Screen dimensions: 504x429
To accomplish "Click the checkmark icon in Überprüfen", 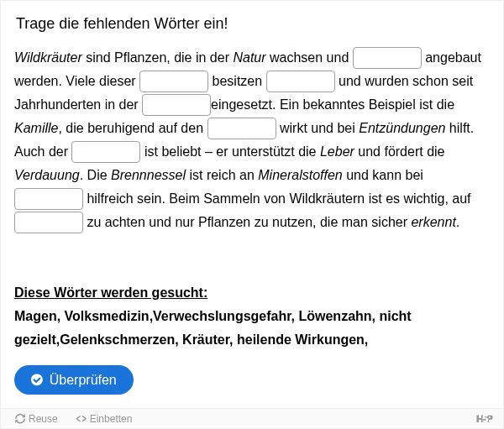I will point(37,379).
